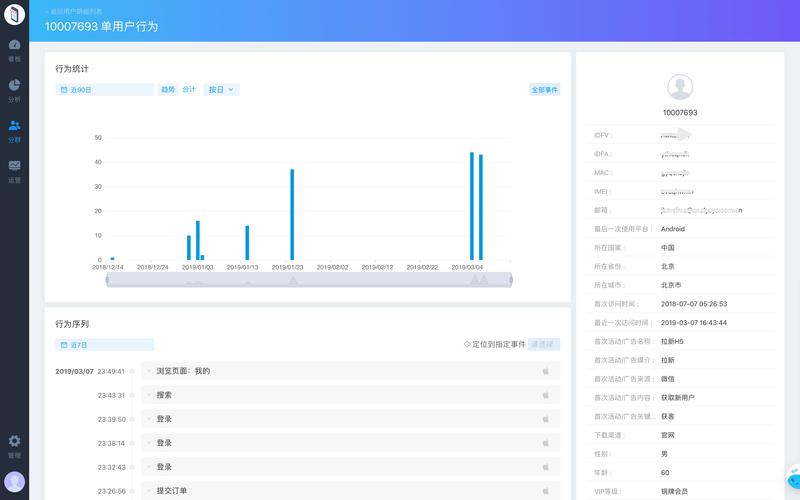Click the account avatar at sidebar bottom
Screen dimensions: 800x500
coord(14,481)
